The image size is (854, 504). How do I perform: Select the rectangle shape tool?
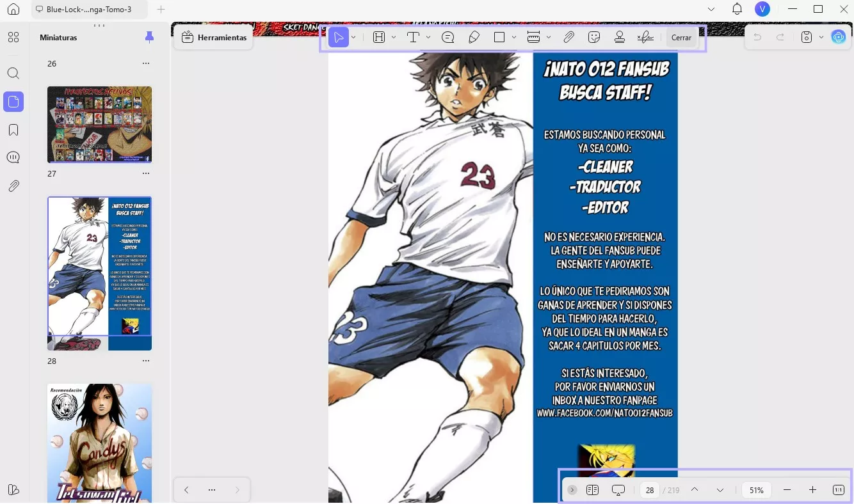point(499,38)
